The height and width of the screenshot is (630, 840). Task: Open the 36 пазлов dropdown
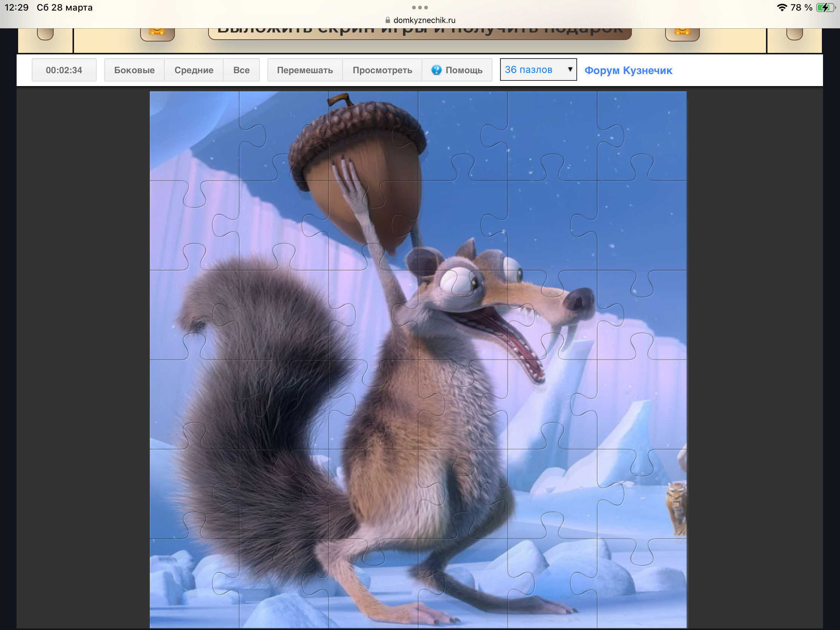click(532, 69)
